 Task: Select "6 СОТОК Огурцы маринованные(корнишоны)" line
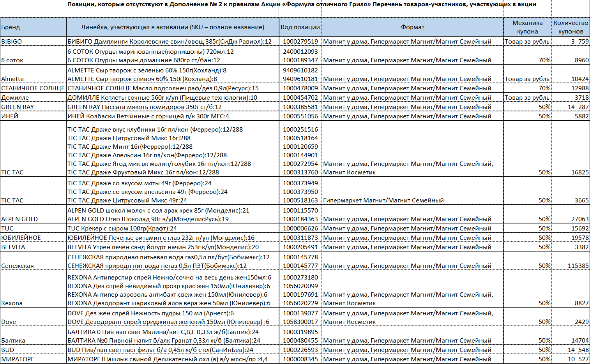[150, 51]
